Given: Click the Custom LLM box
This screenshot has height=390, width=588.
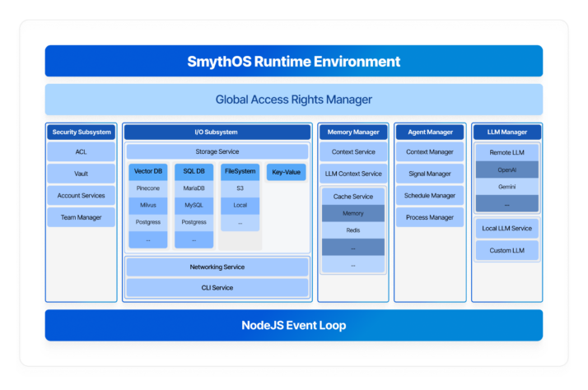Looking at the screenshot, I should click(x=507, y=250).
